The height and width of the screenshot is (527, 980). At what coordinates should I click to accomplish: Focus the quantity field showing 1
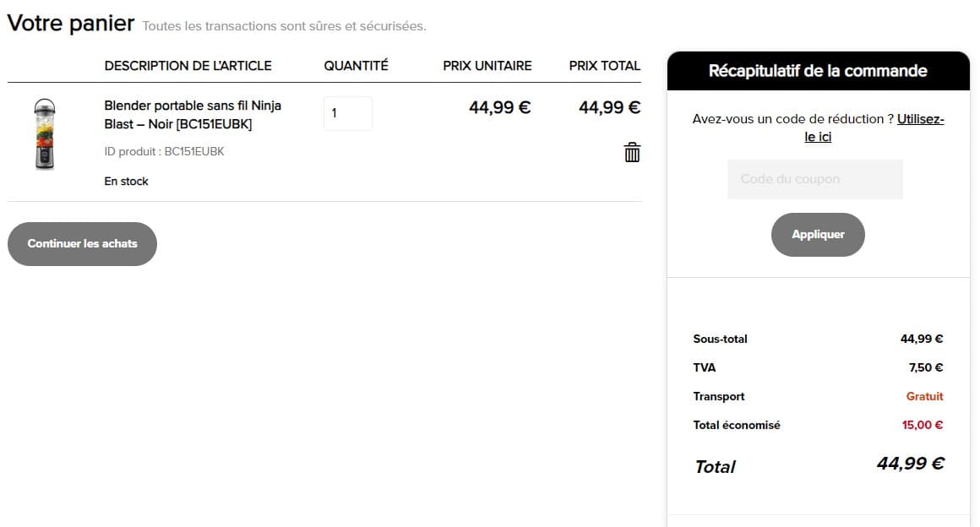(347, 113)
